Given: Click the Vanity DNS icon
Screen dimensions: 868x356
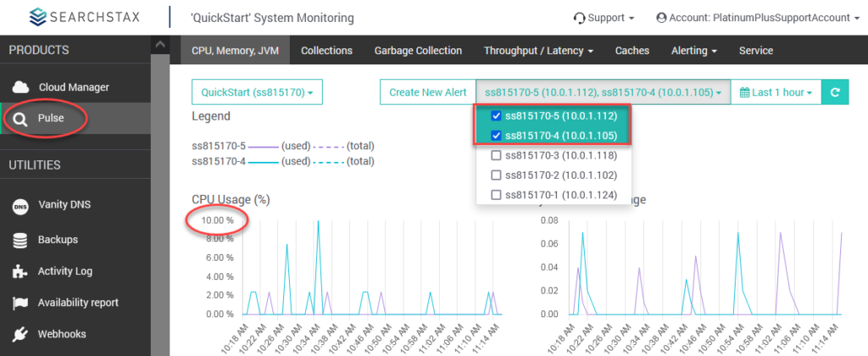Looking at the screenshot, I should pyautogui.click(x=20, y=205).
